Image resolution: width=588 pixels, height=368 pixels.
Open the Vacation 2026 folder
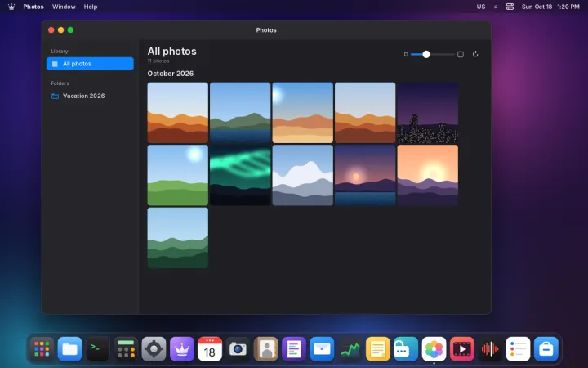[x=90, y=96]
